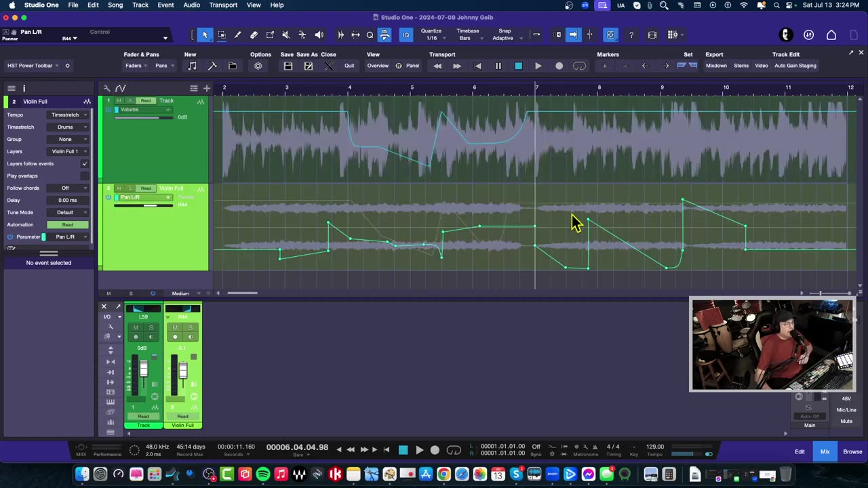Open the toolbar help question mark
Viewport: 868px width, 488px height.
click(x=631, y=35)
